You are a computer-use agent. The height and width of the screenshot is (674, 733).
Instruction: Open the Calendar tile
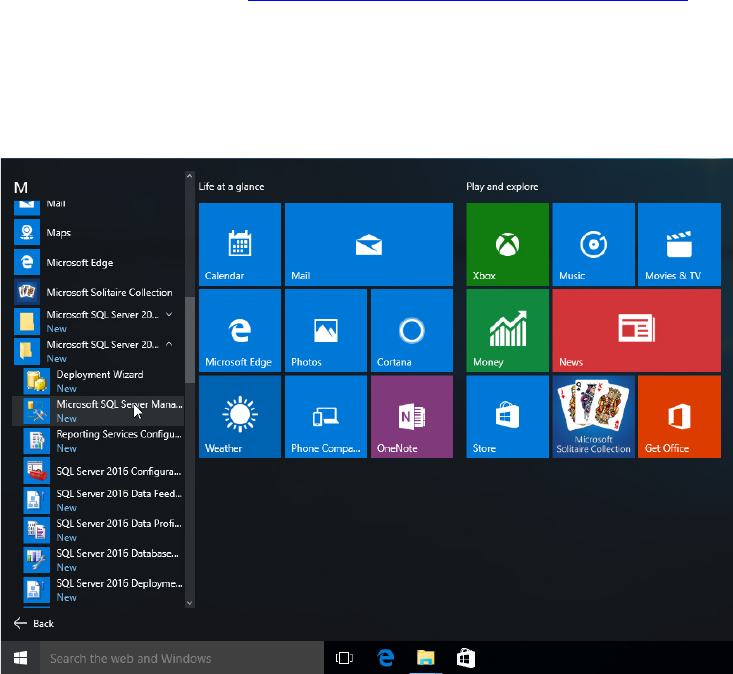pyautogui.click(x=239, y=244)
